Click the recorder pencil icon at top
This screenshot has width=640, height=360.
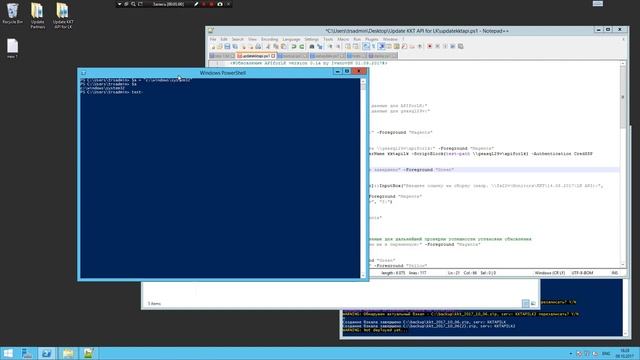pyautogui.click(x=196, y=4)
